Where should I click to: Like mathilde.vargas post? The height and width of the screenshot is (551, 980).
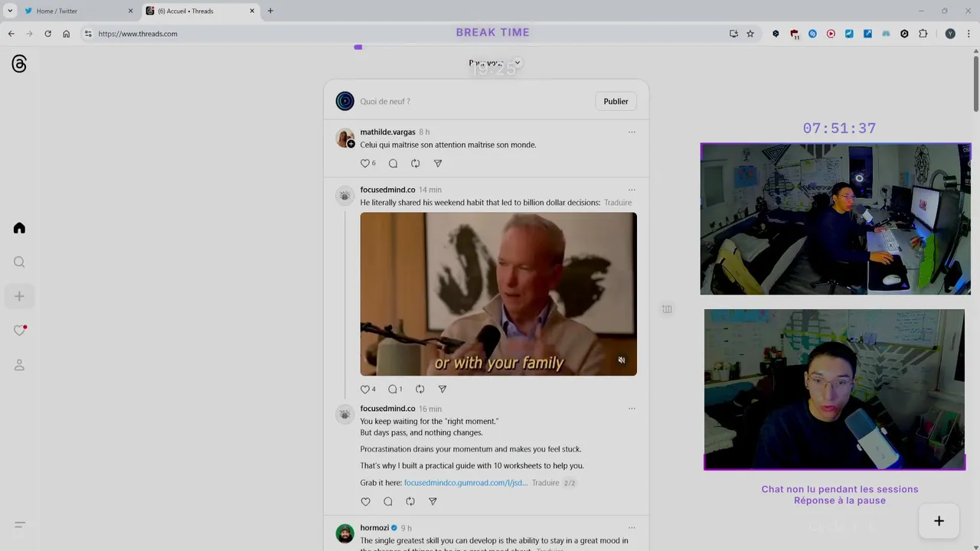pyautogui.click(x=365, y=163)
